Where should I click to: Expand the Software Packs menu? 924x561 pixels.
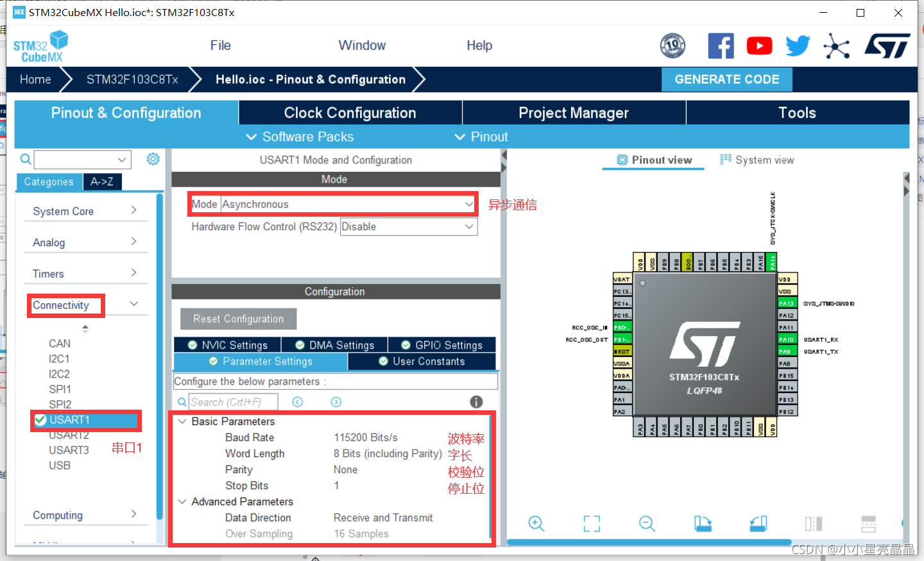point(300,137)
